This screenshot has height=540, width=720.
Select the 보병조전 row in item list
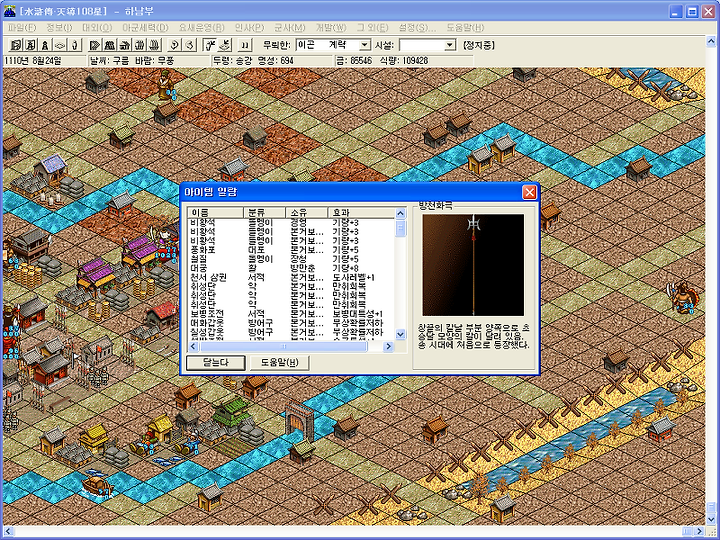[x=291, y=314]
